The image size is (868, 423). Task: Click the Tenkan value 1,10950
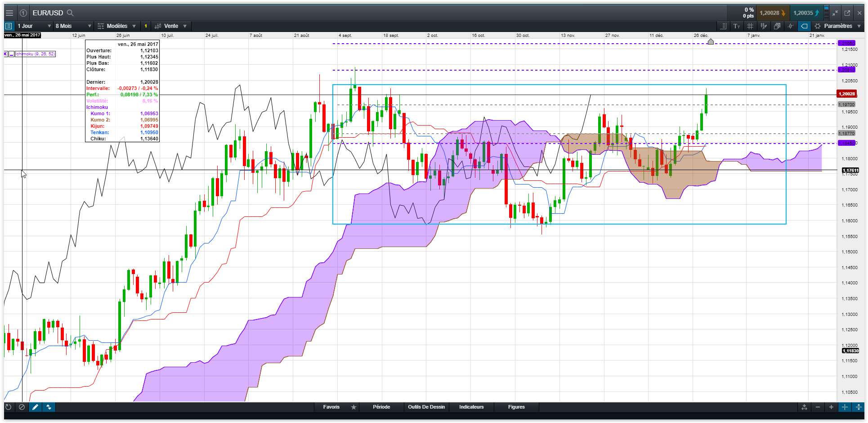point(149,133)
